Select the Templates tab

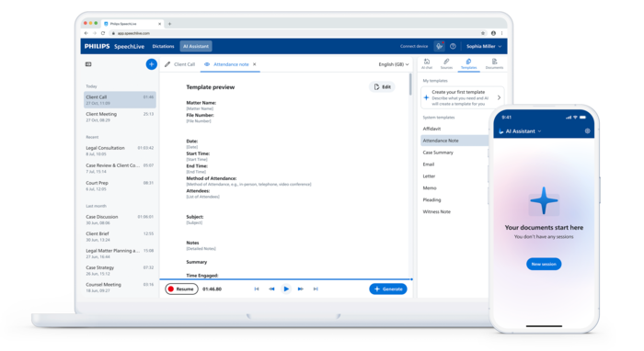coord(468,63)
